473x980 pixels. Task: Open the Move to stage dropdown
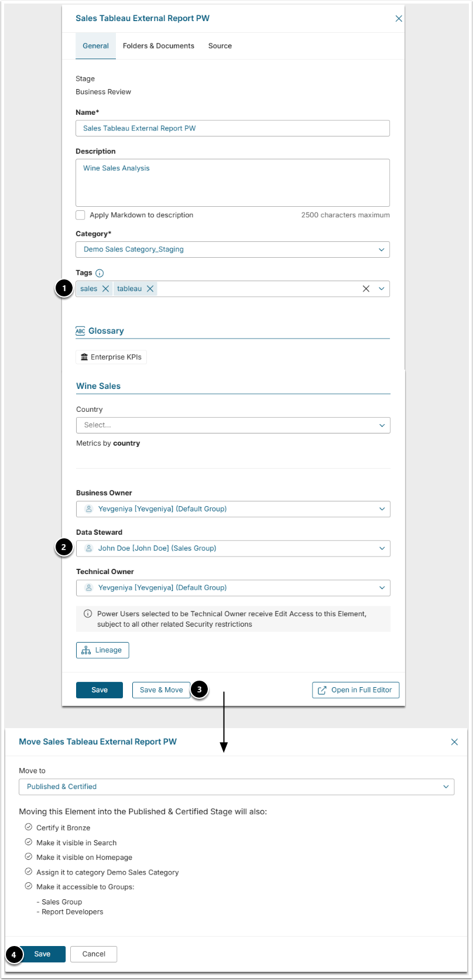(445, 787)
